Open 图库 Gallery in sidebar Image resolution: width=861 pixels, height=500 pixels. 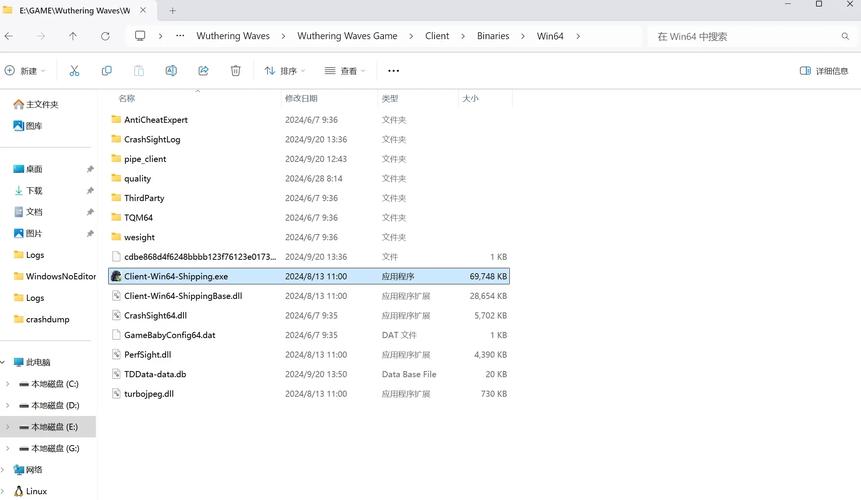pyautogui.click(x=28, y=126)
